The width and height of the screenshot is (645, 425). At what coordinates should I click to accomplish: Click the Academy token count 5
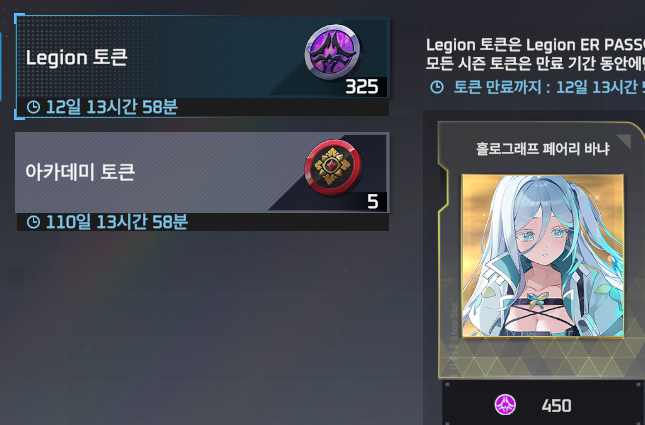(373, 202)
